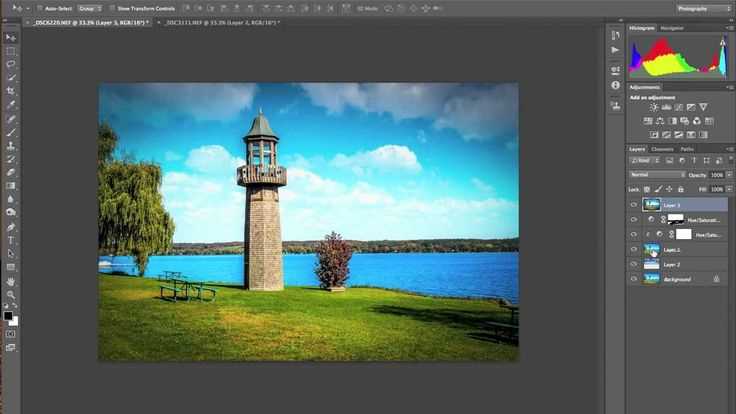The height and width of the screenshot is (414, 736).
Task: Select the Move tool
Action: tap(11, 38)
